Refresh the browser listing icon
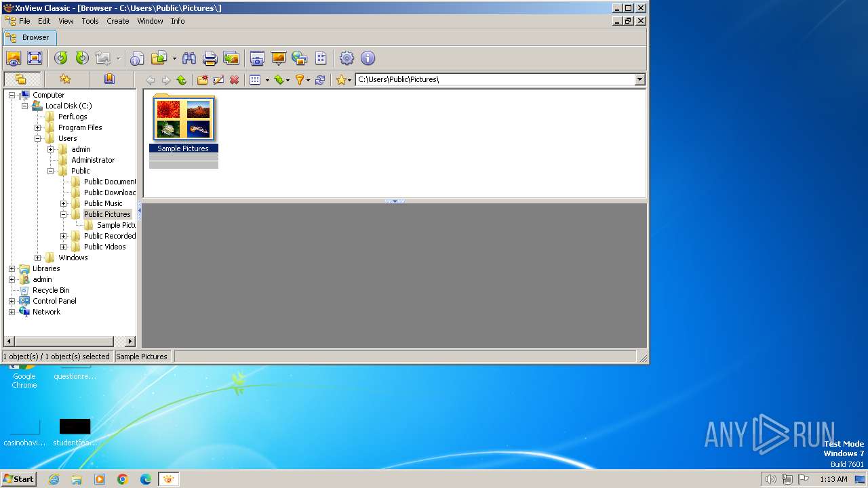Viewport: 868px width, 488px height. 320,80
